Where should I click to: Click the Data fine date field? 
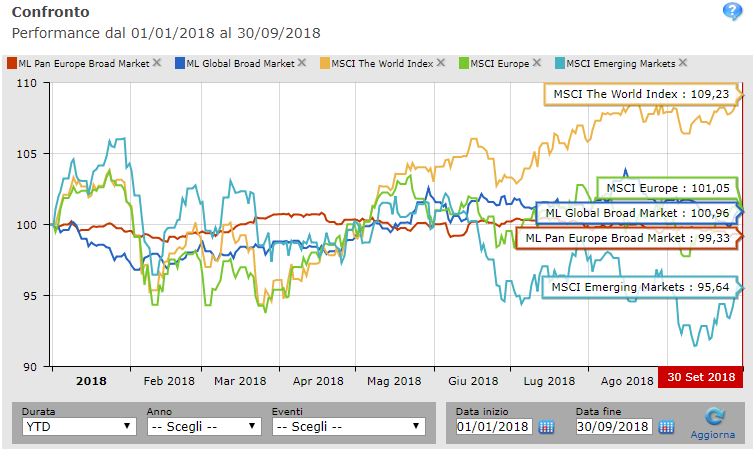point(614,426)
